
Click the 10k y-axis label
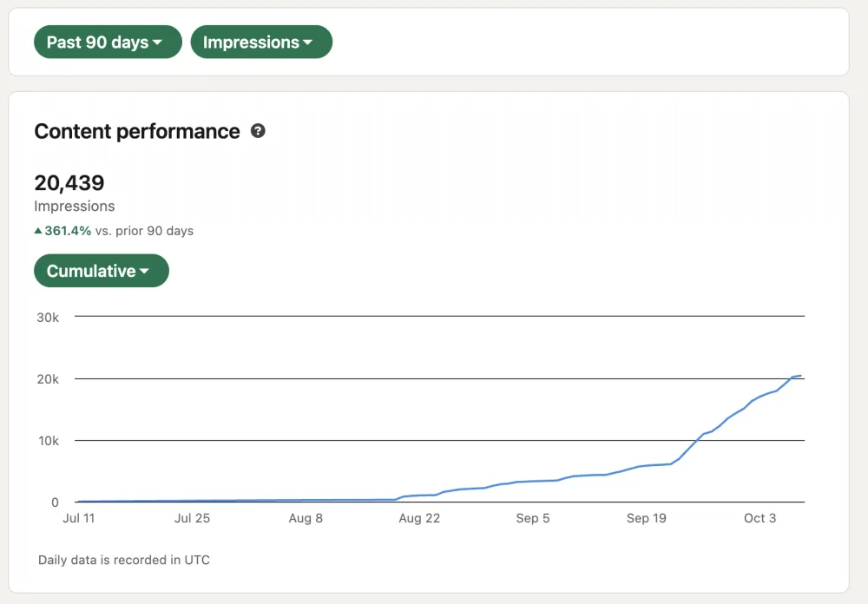(48, 441)
